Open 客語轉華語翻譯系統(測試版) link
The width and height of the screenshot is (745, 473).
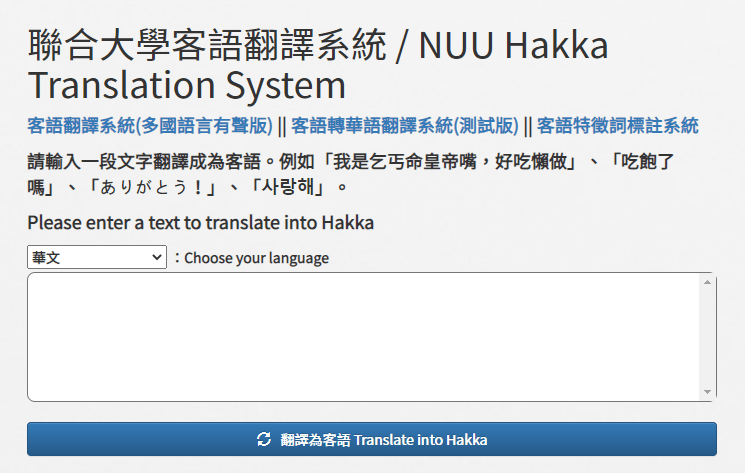[x=405, y=126]
